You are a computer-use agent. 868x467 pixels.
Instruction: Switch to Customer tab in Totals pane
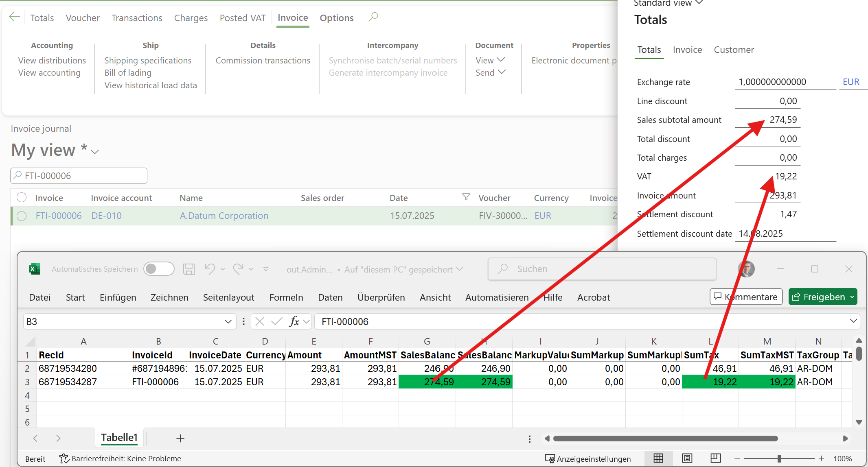click(x=734, y=50)
